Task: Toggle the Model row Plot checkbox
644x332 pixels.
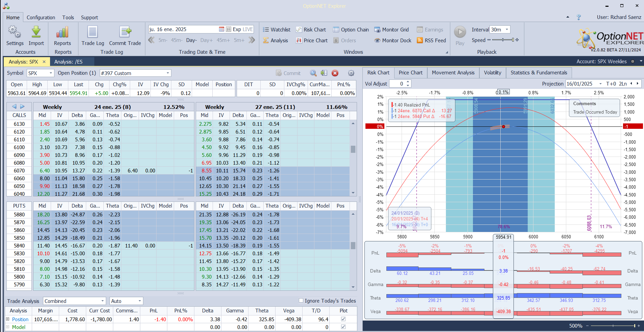Action: click(x=343, y=327)
